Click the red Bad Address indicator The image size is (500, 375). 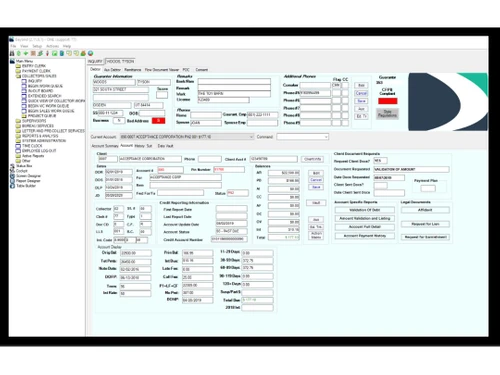pos(159,121)
